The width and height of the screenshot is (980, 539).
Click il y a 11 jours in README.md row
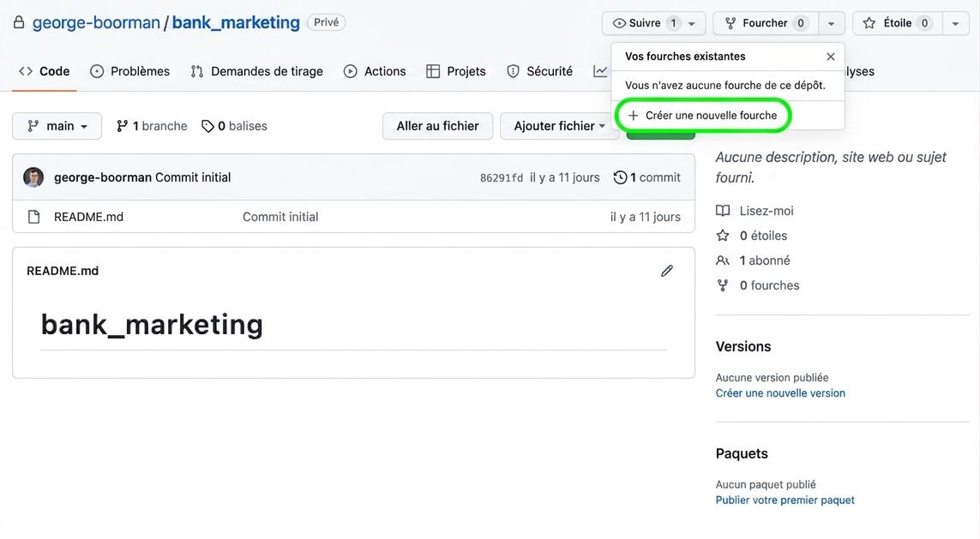click(x=646, y=217)
